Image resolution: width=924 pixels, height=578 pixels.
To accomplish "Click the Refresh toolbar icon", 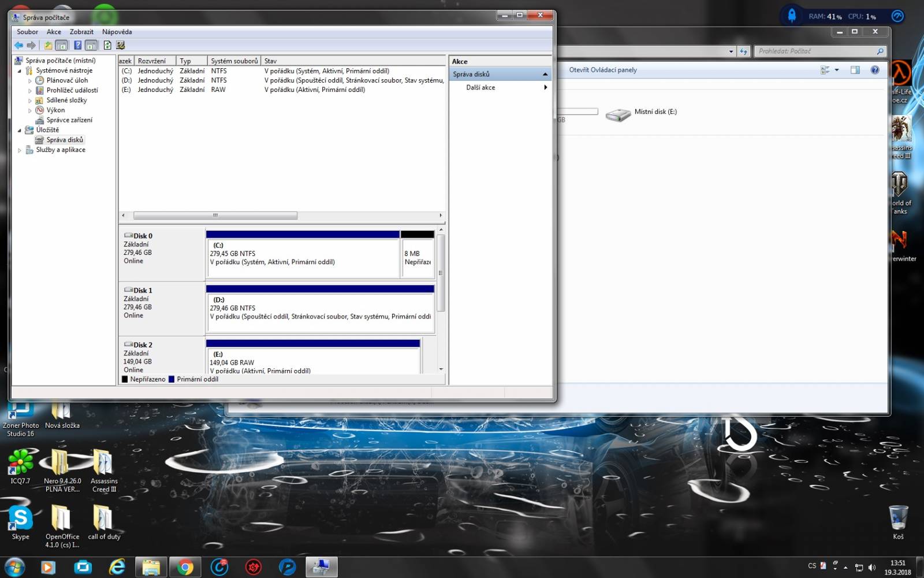I will click(x=107, y=45).
